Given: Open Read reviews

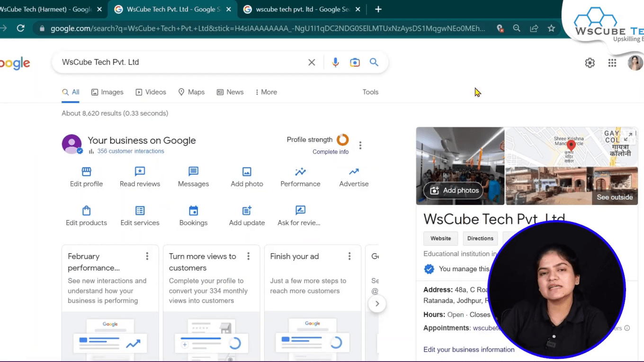Looking at the screenshot, I should [140, 177].
